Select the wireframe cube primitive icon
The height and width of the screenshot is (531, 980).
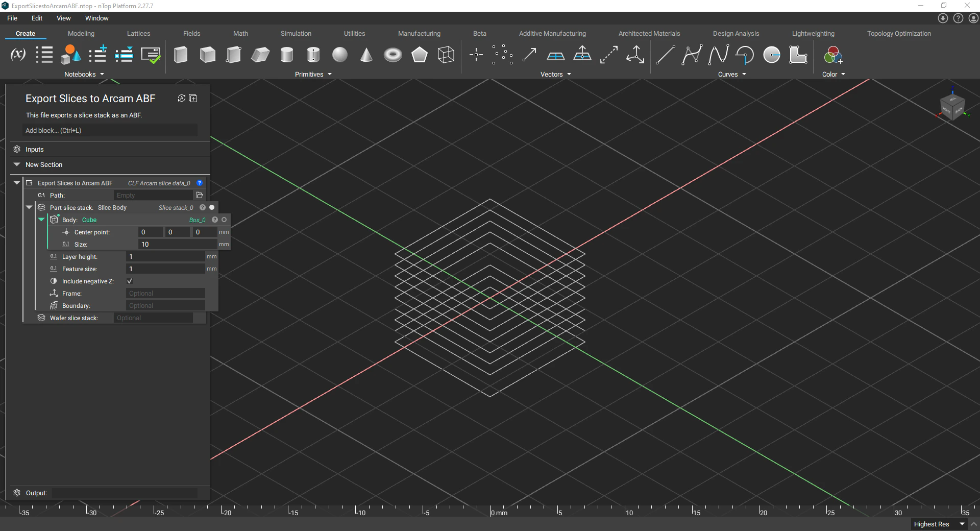[x=446, y=55]
